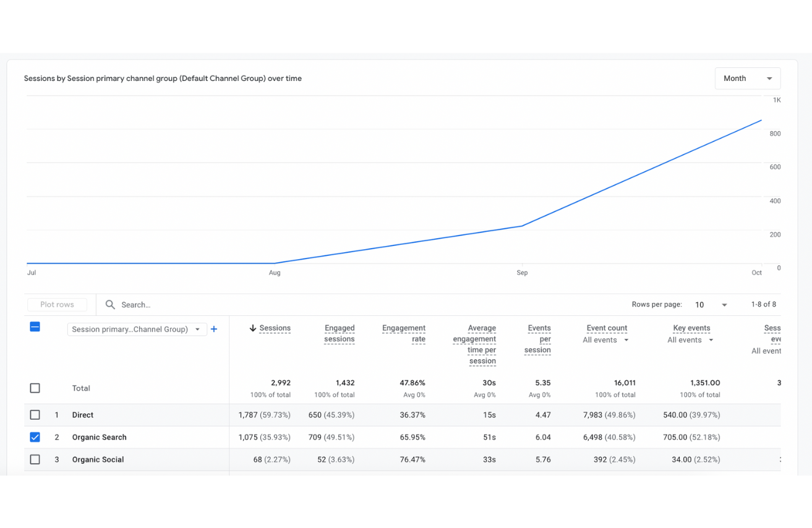
Task: Sort by Engaged sessions column header
Action: click(x=339, y=333)
